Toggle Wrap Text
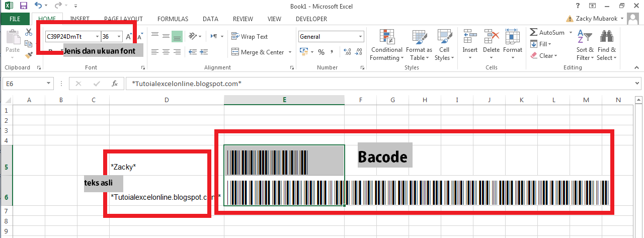This screenshot has width=644, height=238. 250,36
